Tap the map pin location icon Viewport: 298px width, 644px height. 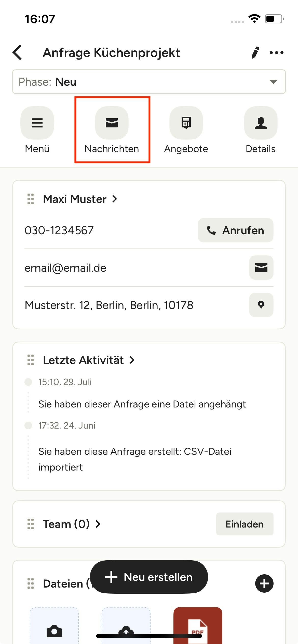261,305
